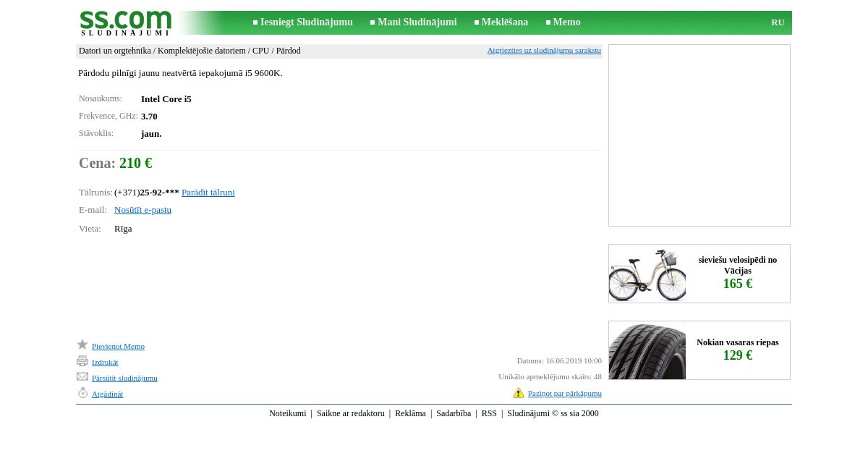Open Meklēšana in top navigation
Image resolution: width=868 pixels, height=456 pixels.
pyautogui.click(x=505, y=22)
